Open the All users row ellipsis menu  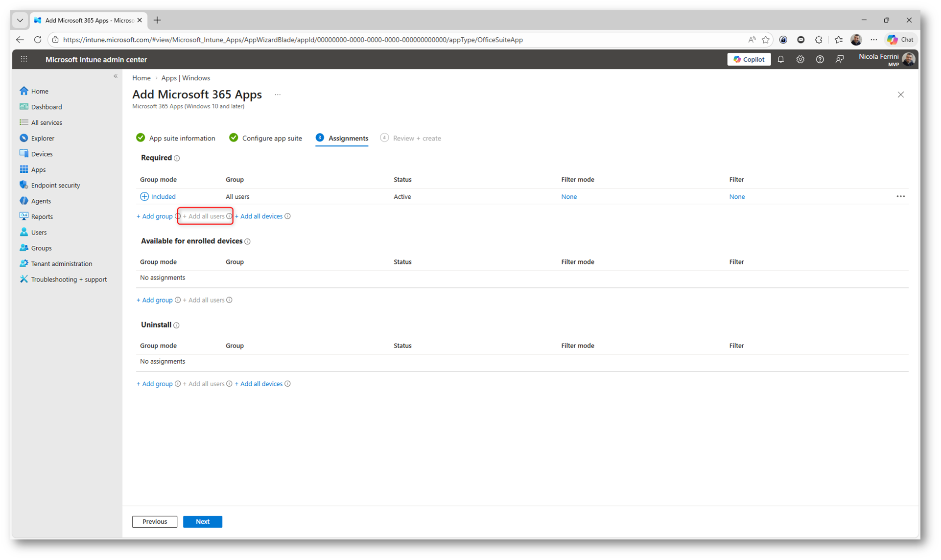(900, 197)
